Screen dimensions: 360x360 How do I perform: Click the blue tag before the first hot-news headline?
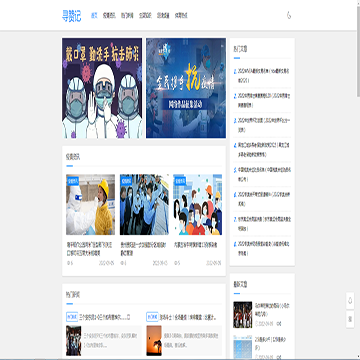(x=72, y=317)
